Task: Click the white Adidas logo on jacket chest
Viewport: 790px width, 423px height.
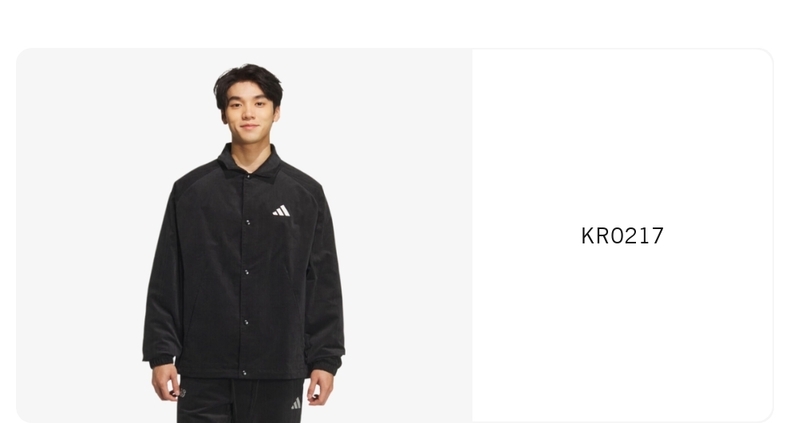Action: (x=281, y=210)
